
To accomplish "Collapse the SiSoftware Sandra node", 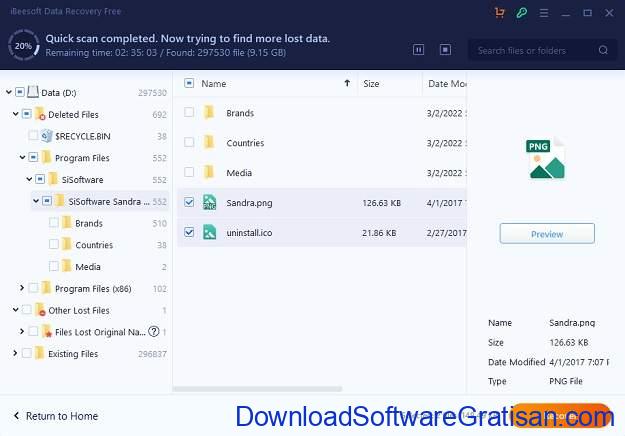I will tap(36, 201).
